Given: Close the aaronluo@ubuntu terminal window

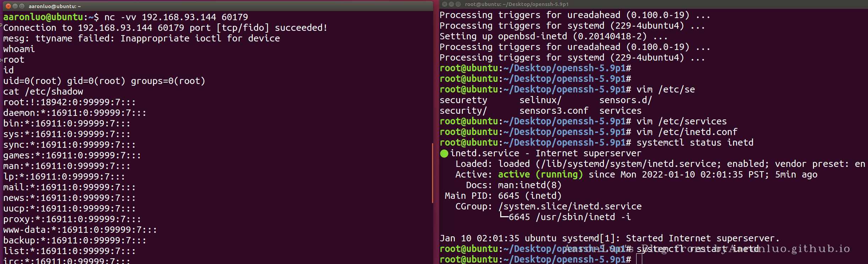Looking at the screenshot, I should tap(8, 6).
